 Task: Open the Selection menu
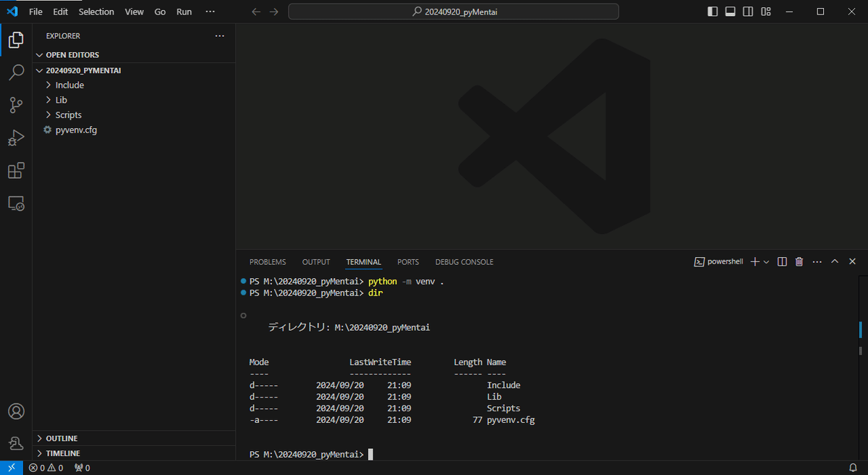click(96, 12)
